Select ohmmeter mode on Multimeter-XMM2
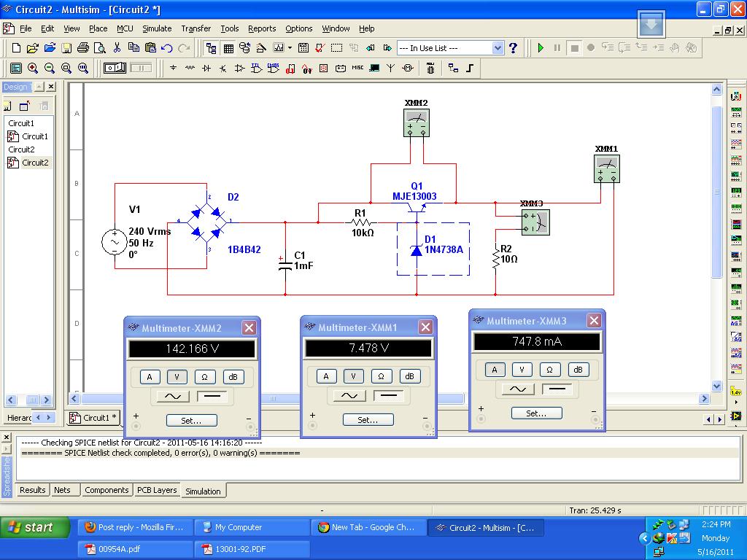Image resolution: width=747 pixels, height=560 pixels. tap(205, 377)
